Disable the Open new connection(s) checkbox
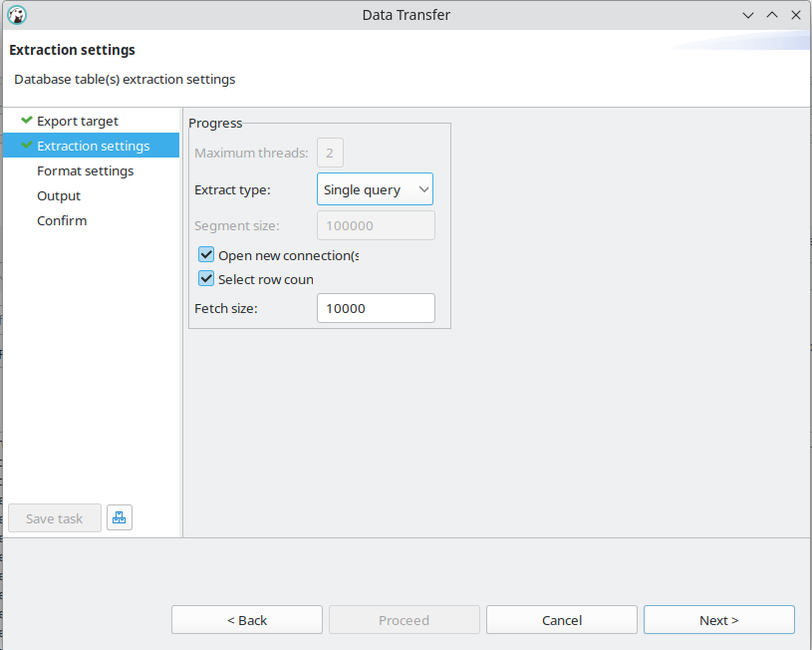812x650 pixels. 205,254
